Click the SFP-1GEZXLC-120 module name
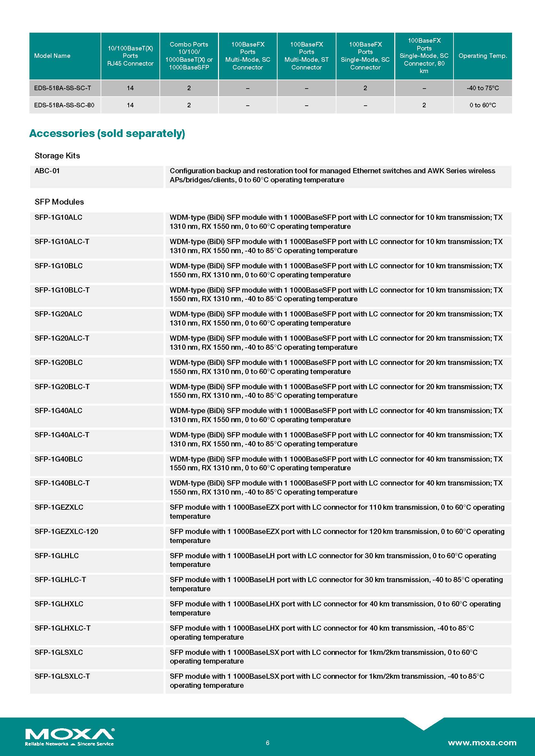Viewport: 535px width, 756px height. click(66, 531)
